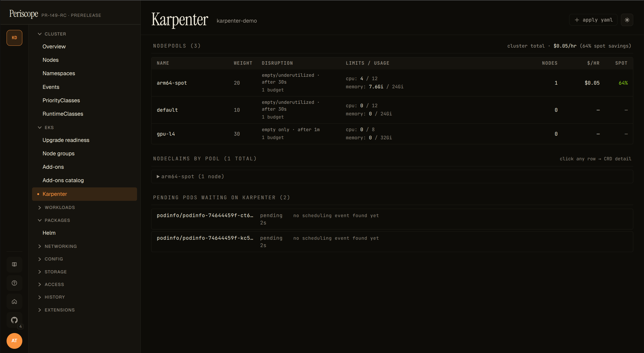The width and height of the screenshot is (644, 353).
Task: Click the DISRUPTION column header
Action: tap(277, 63)
